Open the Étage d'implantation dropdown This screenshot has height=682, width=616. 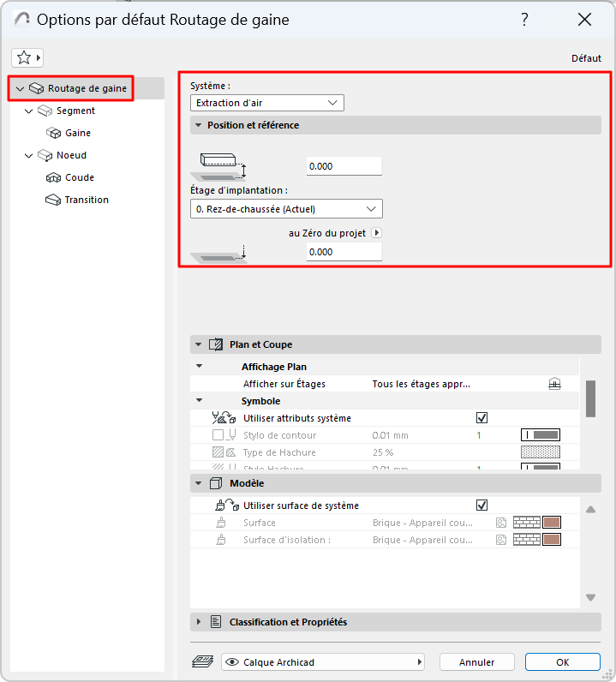click(x=286, y=209)
